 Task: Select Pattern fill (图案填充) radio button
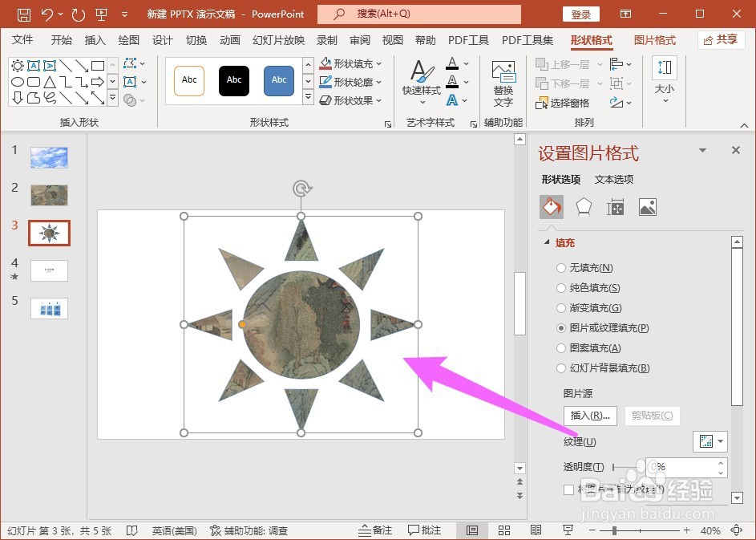point(560,348)
